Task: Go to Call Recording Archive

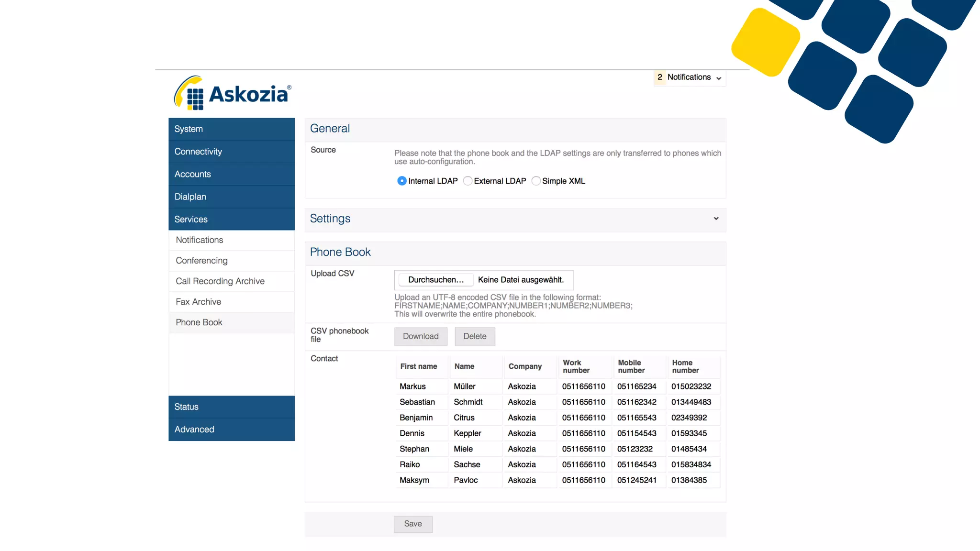Action: (220, 281)
